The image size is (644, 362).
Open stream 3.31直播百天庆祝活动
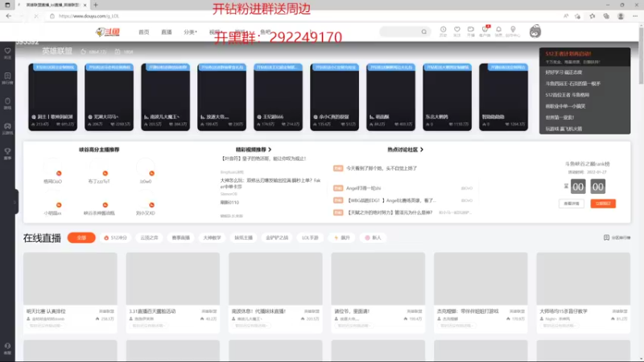(x=173, y=292)
